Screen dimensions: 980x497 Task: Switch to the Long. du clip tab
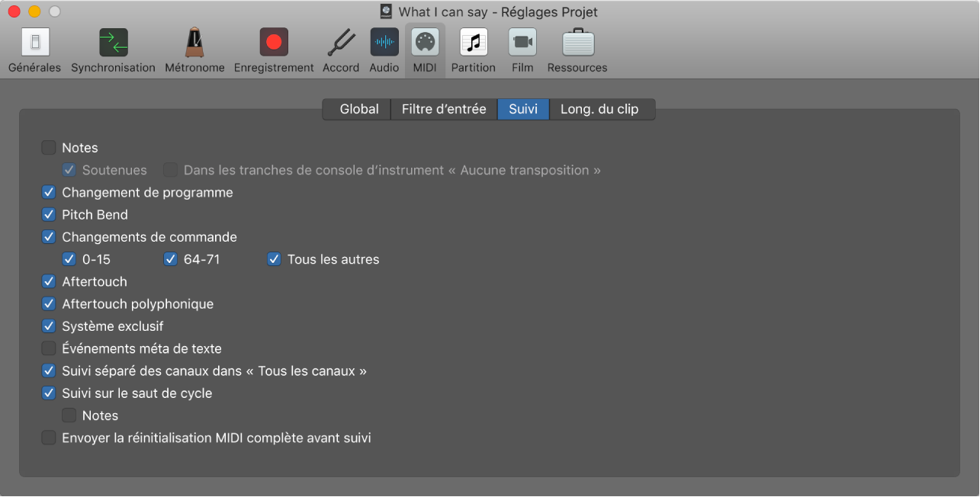[x=601, y=109]
